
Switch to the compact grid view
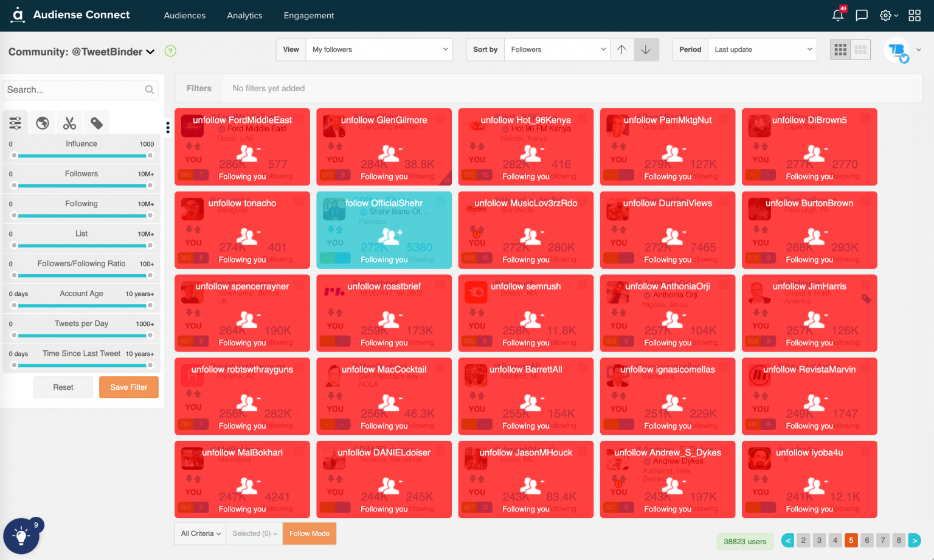click(x=860, y=49)
